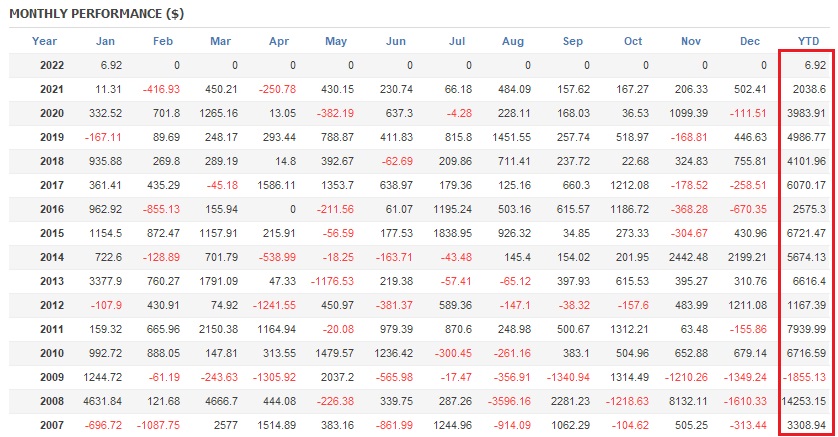This screenshot has height=437, width=838.
Task: Click the 2008 YTD value 14253.15
Action: 806,401
